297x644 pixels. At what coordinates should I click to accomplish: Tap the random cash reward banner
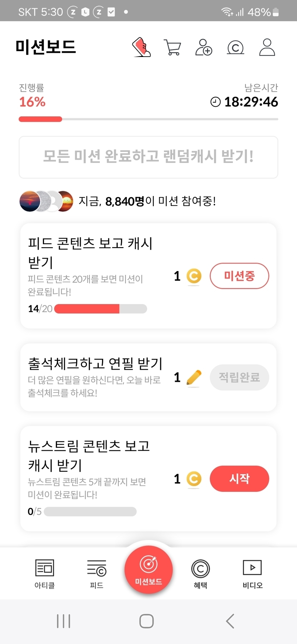pos(148,157)
